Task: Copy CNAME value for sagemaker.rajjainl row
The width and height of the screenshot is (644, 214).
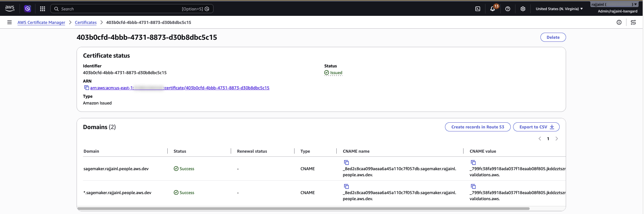Action: [x=473, y=162]
